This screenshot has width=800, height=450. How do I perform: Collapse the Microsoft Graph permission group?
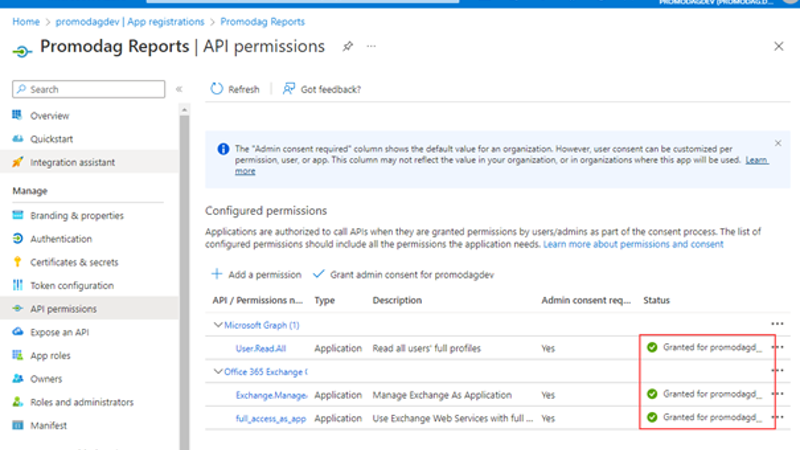[217, 325]
